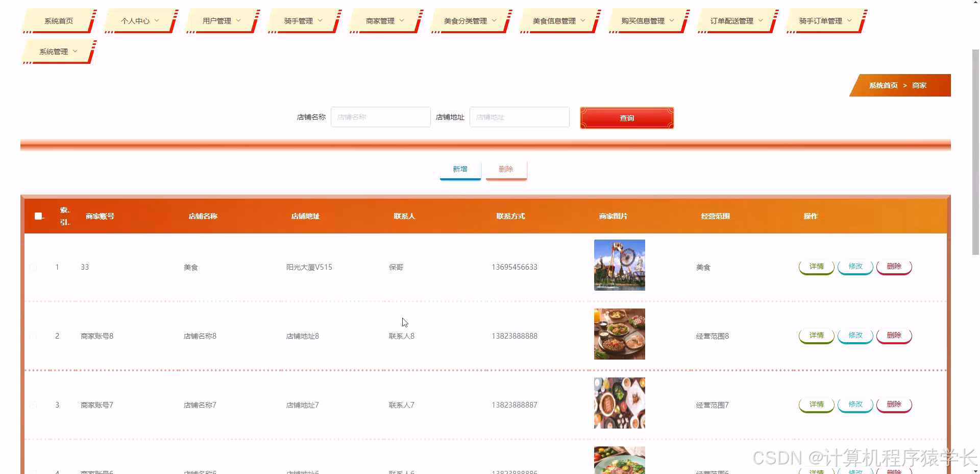The image size is (980, 474).
Task: Open the 商家 breadcrumb link
Action: pos(919,85)
